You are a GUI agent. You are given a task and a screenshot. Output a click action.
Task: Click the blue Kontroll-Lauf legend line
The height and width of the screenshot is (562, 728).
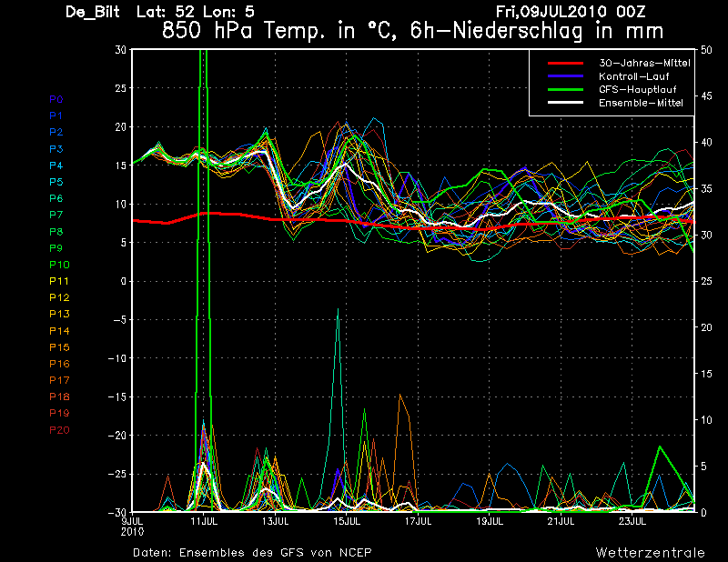coord(565,76)
